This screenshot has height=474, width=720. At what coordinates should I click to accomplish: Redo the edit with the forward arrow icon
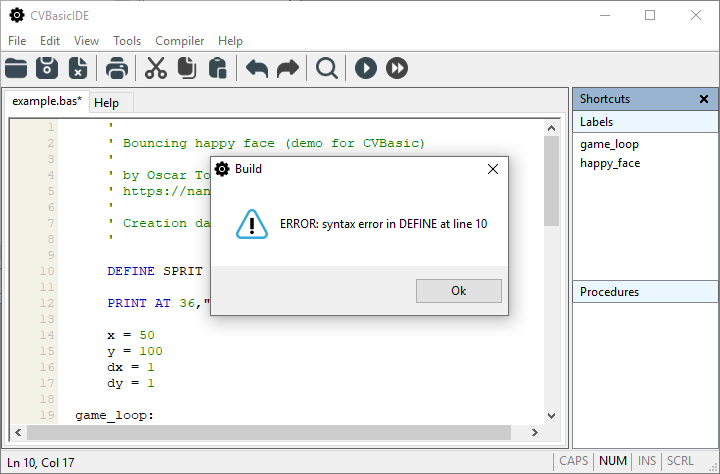point(288,68)
